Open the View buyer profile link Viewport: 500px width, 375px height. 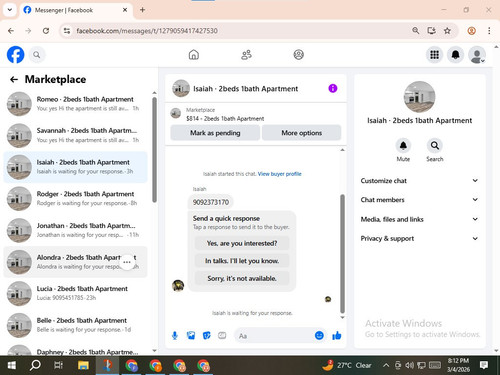point(279,174)
